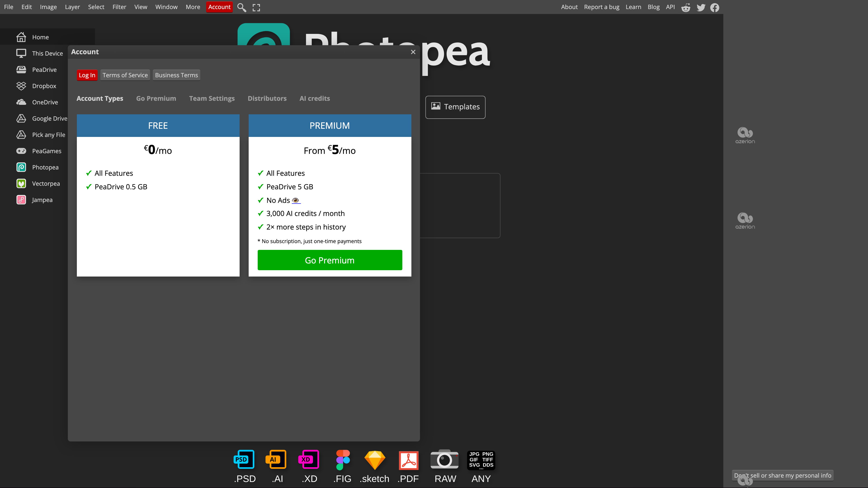
Task: Open the Blog link
Action: click(x=654, y=7)
